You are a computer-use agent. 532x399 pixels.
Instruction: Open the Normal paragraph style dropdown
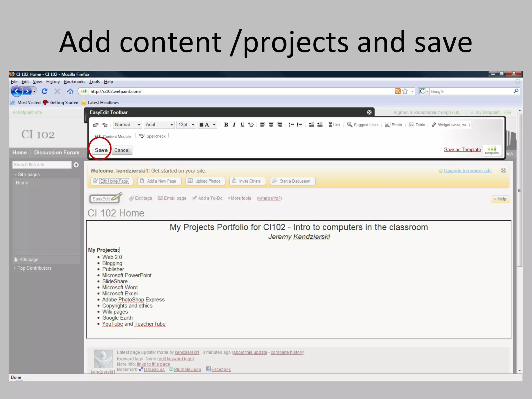(x=128, y=125)
